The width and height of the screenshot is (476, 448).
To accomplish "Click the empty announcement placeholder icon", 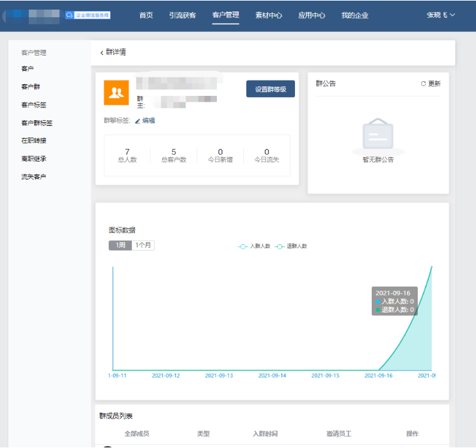I will click(x=377, y=135).
